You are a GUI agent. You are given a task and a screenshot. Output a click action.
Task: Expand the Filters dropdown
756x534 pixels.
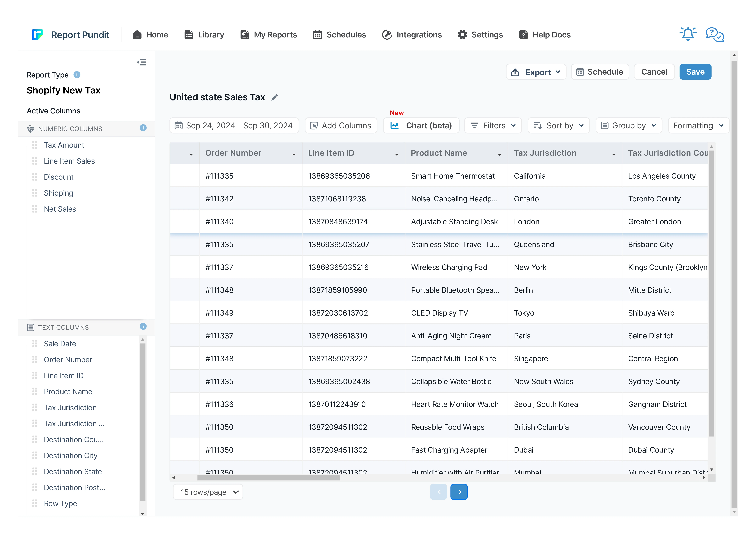[x=493, y=126]
